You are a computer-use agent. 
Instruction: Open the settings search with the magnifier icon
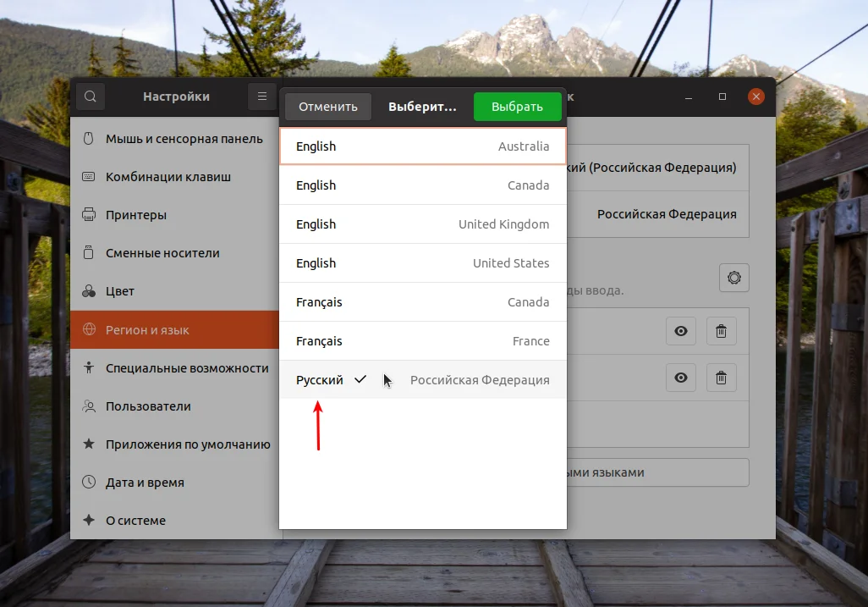tap(91, 97)
